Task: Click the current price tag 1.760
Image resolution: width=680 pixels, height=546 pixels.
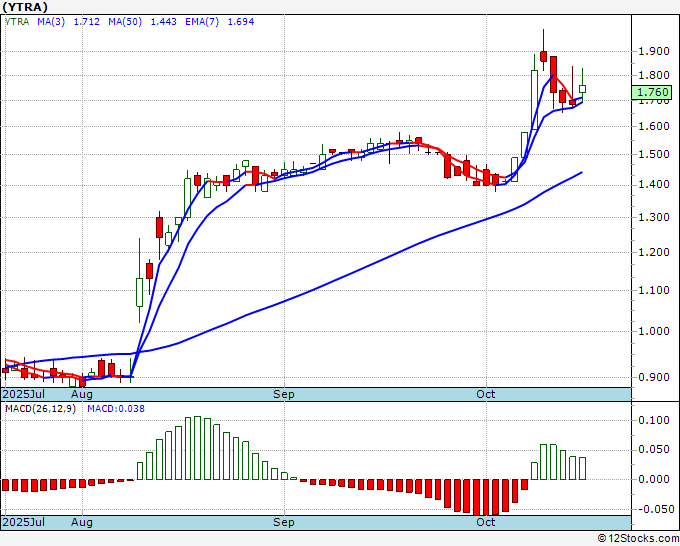Action: tap(652, 92)
